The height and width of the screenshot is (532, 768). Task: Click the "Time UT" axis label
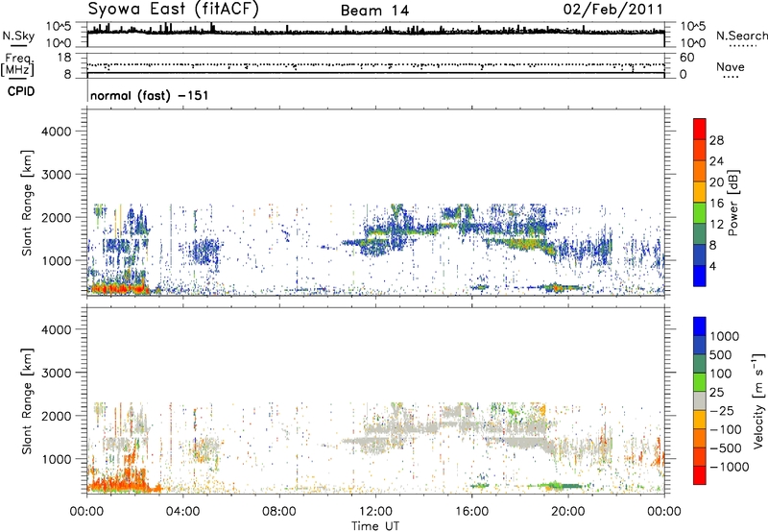point(375,526)
